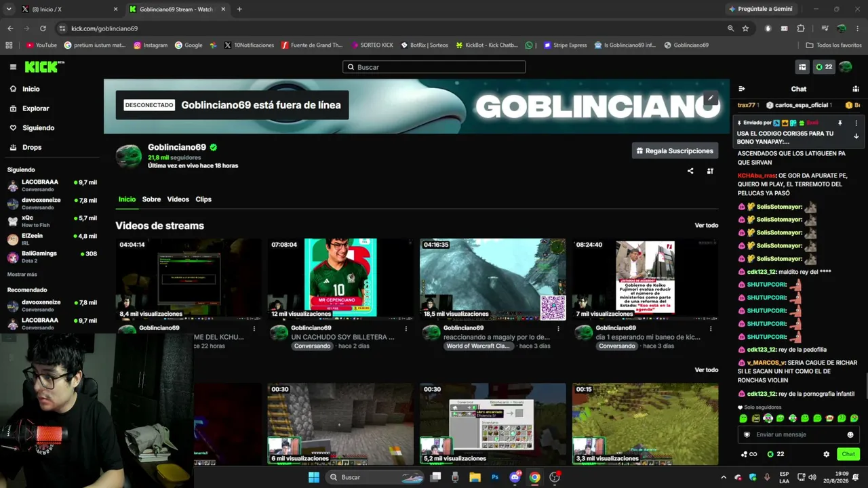Image resolution: width=868 pixels, height=488 pixels.
Task: Open Siguiendo in the left sidebar
Action: 38,127
